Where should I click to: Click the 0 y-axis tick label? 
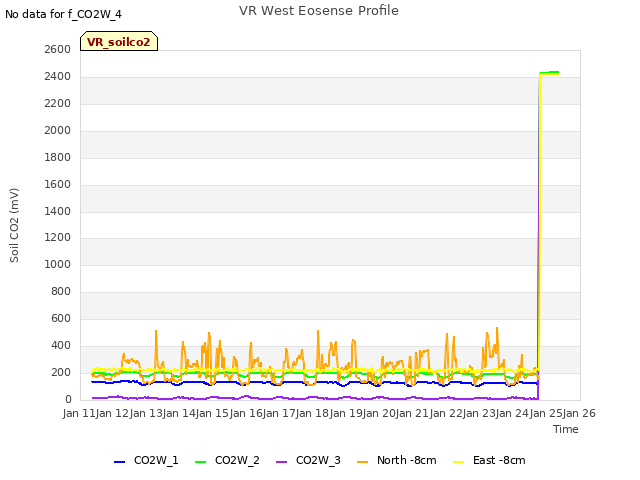coord(68,399)
